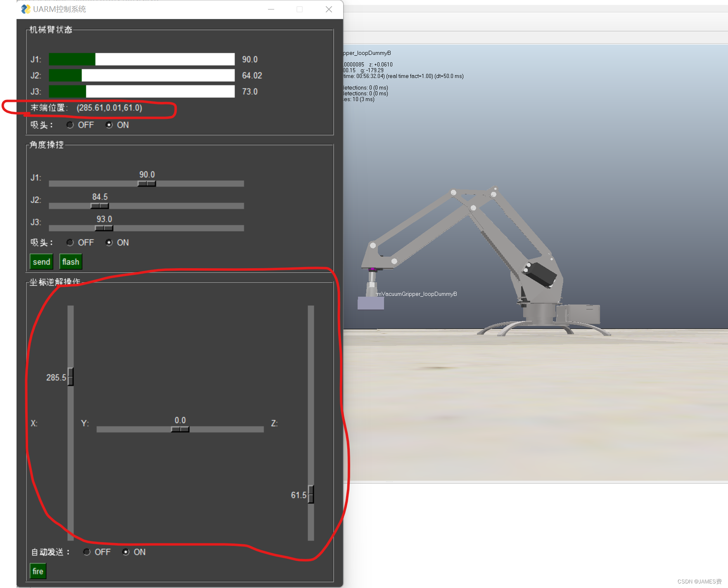The height and width of the screenshot is (588, 728).
Task: Click the J1 status value 90.0
Action: (250, 59)
